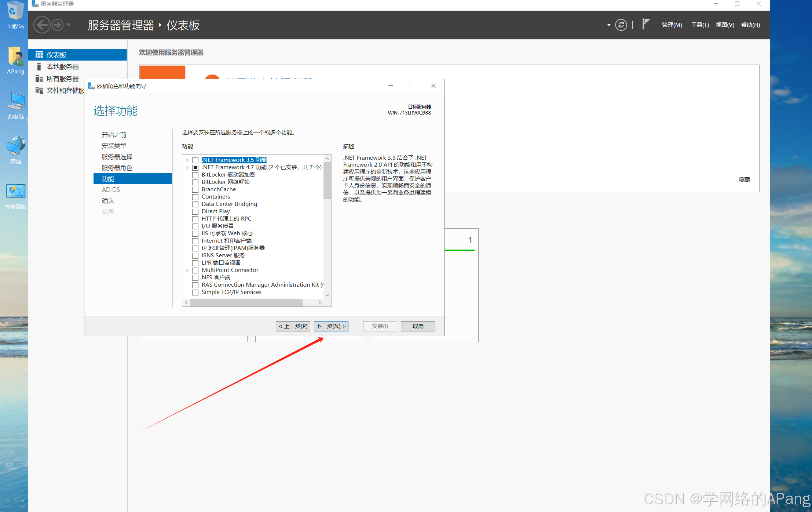Tick the Containers feature checkbox
Viewport: 812px width, 512px height.
click(x=195, y=197)
